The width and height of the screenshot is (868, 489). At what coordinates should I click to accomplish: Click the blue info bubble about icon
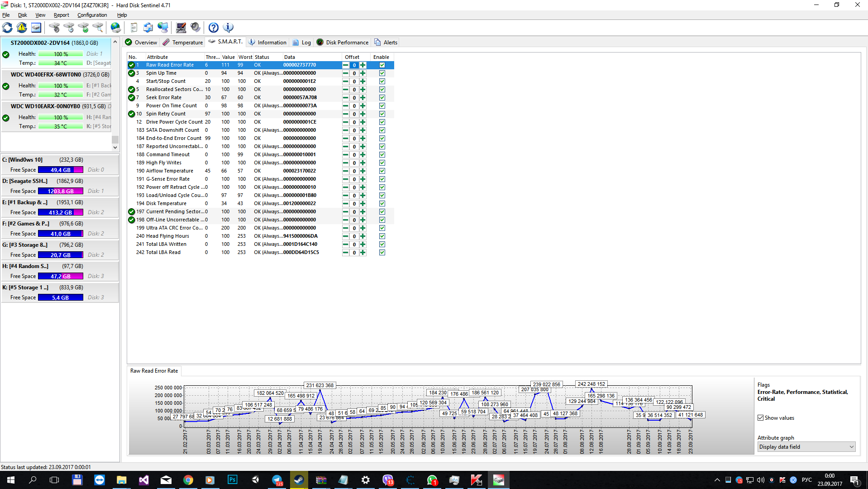pyautogui.click(x=229, y=28)
